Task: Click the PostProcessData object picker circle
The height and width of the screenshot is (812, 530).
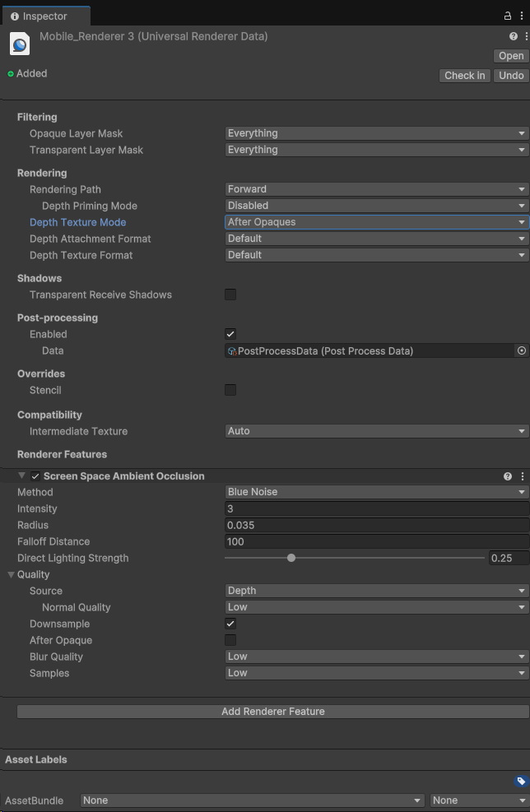Action: (x=521, y=350)
